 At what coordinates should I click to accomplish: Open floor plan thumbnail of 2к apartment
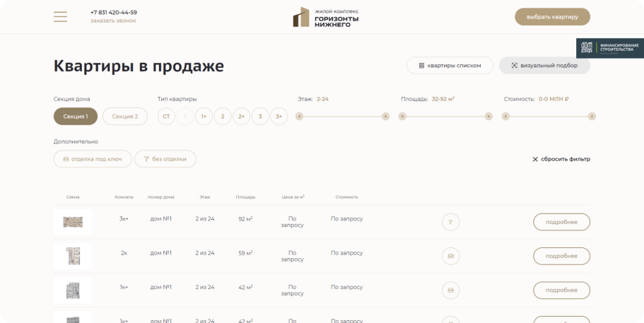(x=73, y=256)
